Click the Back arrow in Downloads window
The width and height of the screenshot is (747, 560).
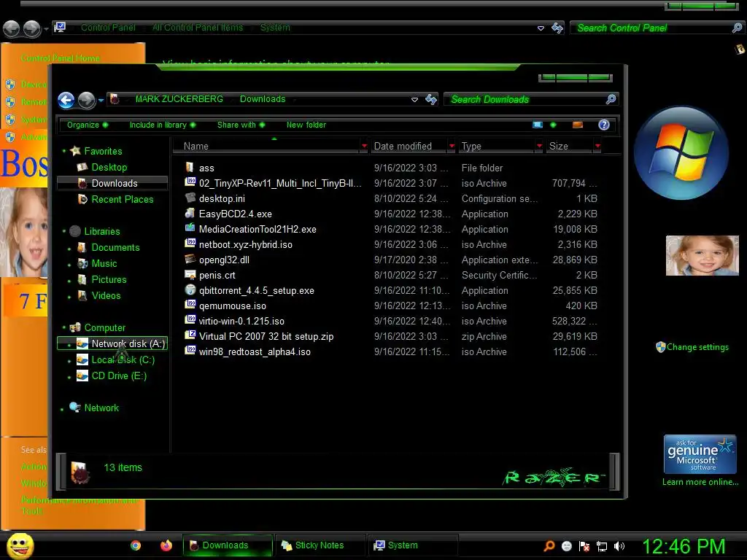pos(66,100)
